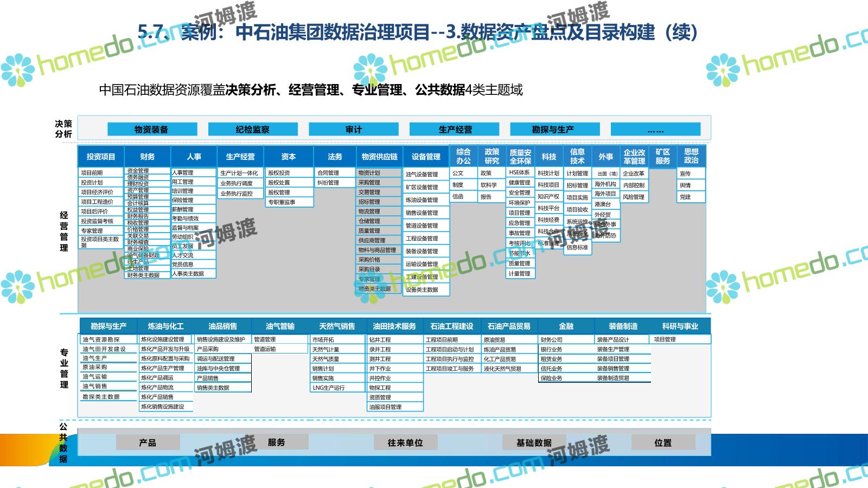Click the 舆情 cell under 思想政治
This screenshot has height=488, width=868.
(691, 185)
